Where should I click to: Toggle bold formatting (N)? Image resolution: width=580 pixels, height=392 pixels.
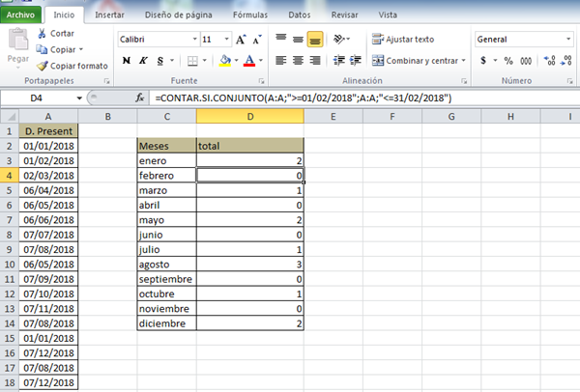coord(126,60)
